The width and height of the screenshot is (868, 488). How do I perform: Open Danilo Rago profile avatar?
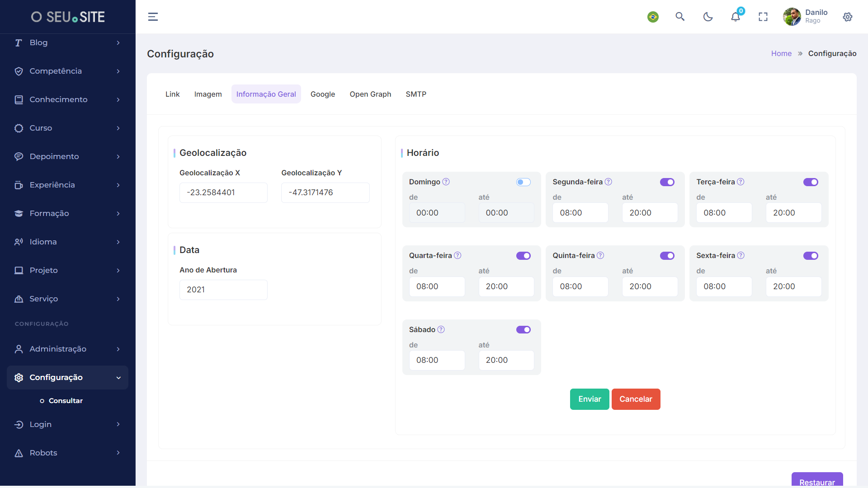coord(792,17)
